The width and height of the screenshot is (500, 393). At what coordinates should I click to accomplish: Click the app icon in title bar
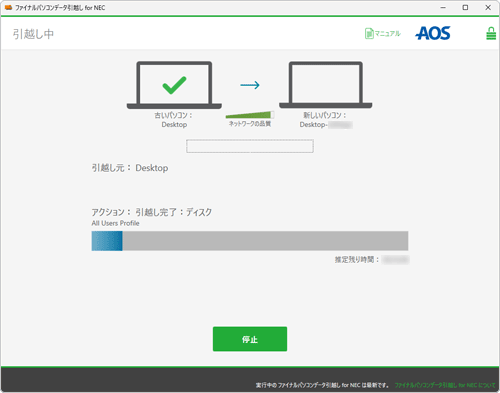(8, 7)
